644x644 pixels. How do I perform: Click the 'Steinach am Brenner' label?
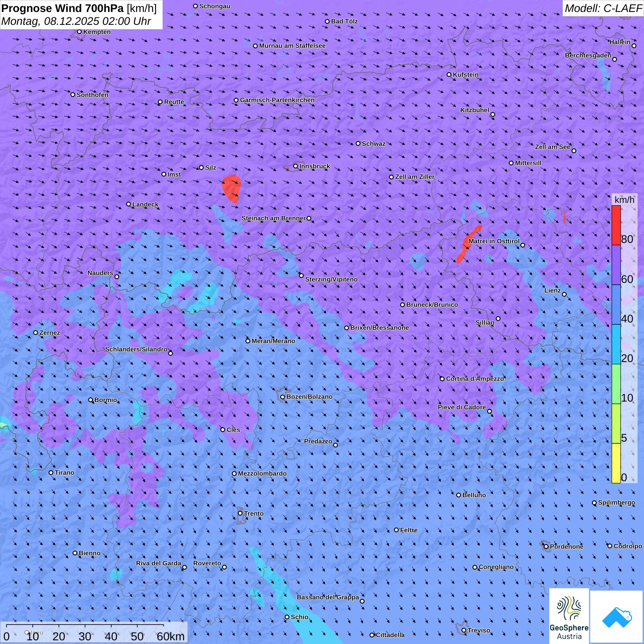coord(274,218)
